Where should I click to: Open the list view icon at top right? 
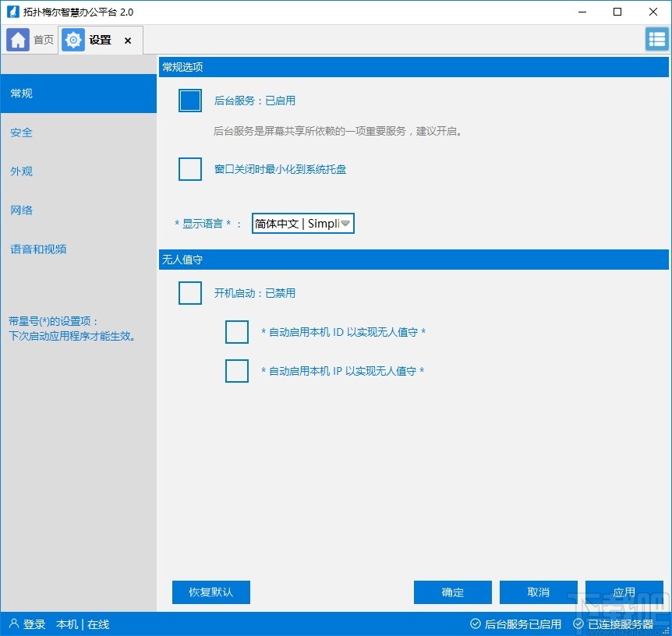pos(654,39)
